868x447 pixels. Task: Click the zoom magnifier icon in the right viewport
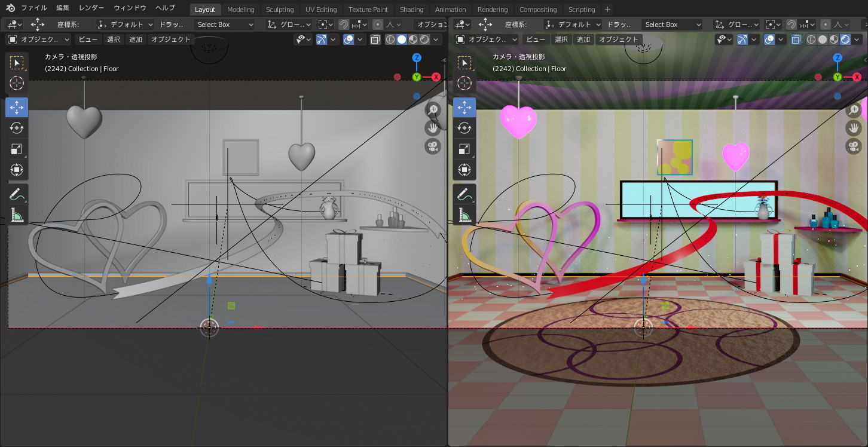pos(854,109)
